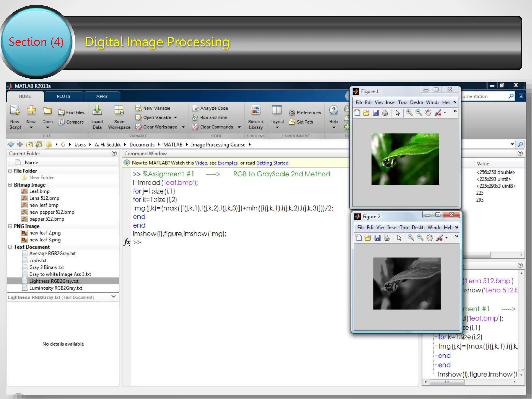The image size is (532, 399).
Task: Switch to the APPS tab
Action: (x=102, y=96)
